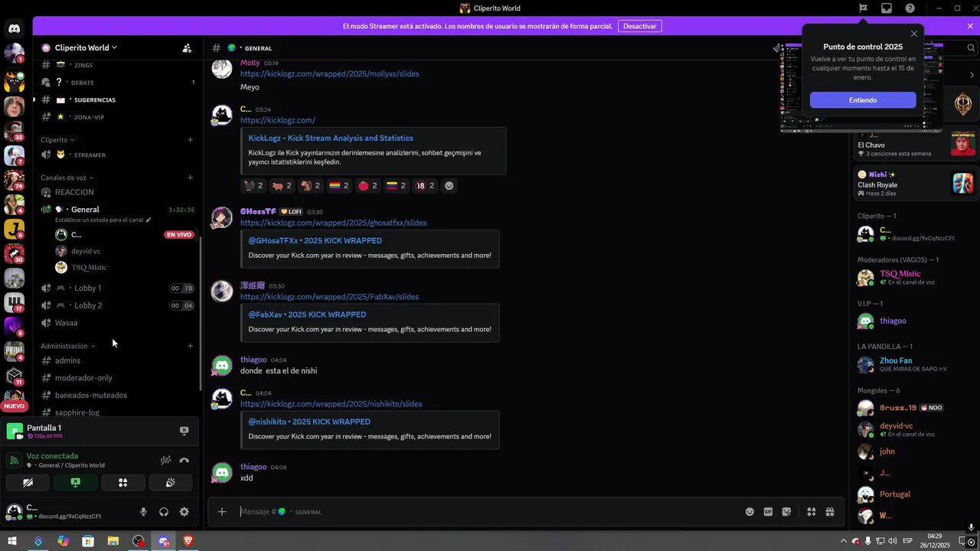
Task: Open Discord direct messages home icon
Action: (14, 29)
